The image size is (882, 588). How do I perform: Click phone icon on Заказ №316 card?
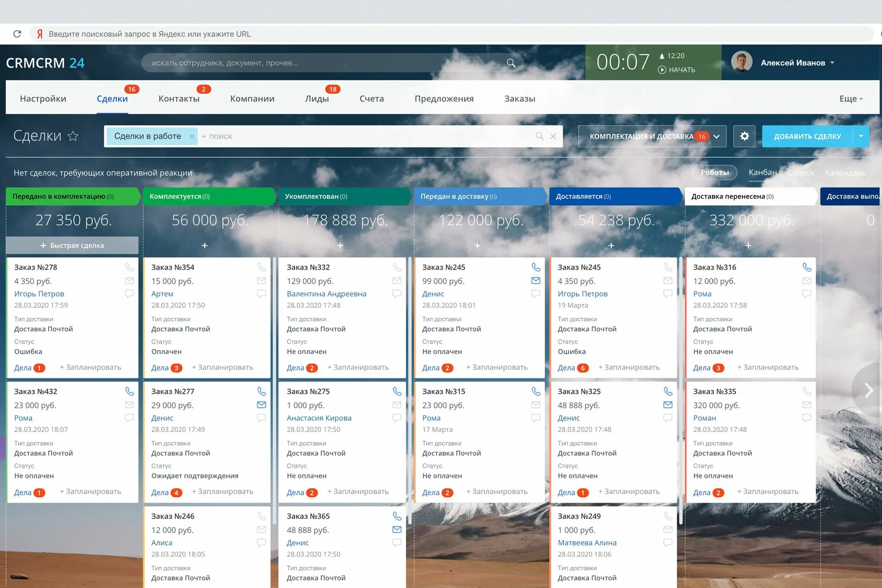807,267
